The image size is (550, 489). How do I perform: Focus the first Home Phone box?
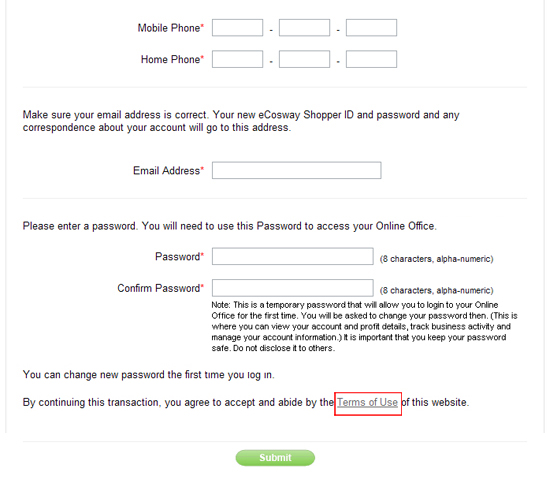(x=237, y=59)
